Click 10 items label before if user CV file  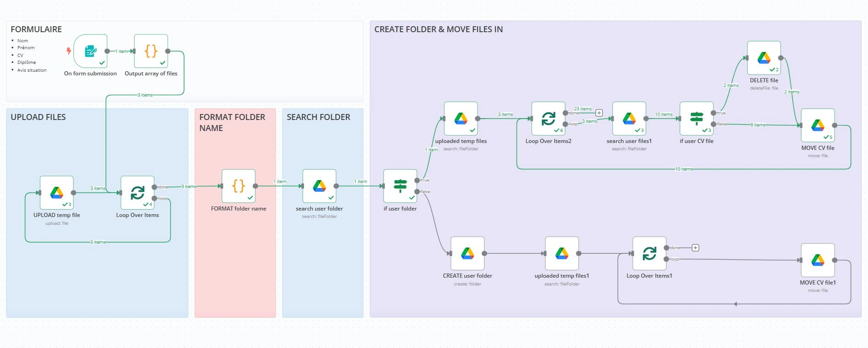pos(664,114)
